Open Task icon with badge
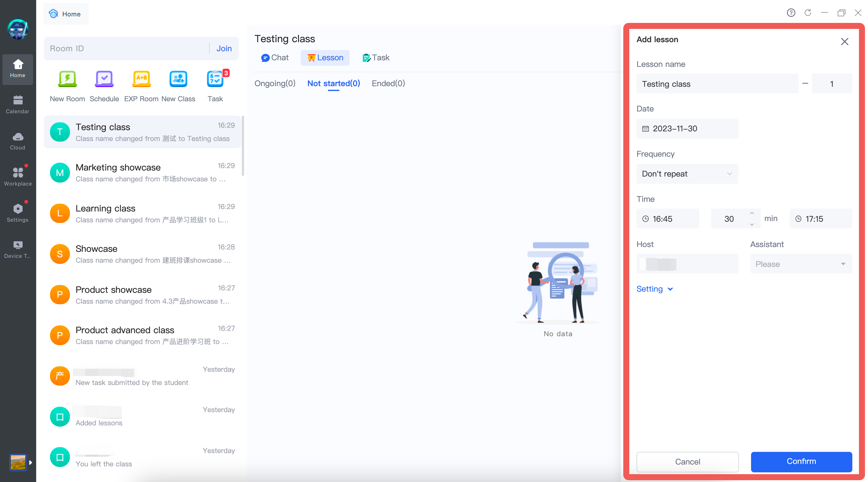868x482 pixels. [x=215, y=80]
